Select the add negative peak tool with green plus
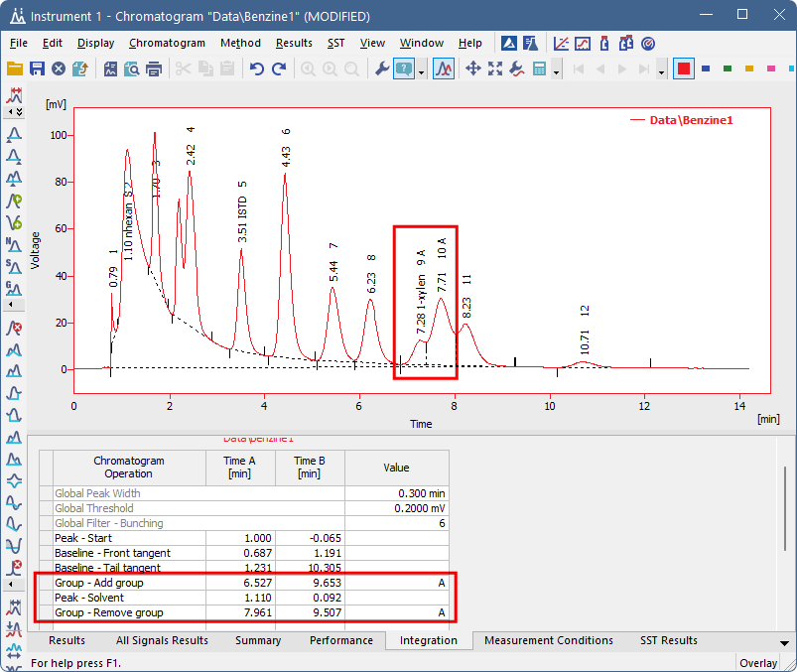Screen dimensions: 797x672 [x=14, y=222]
